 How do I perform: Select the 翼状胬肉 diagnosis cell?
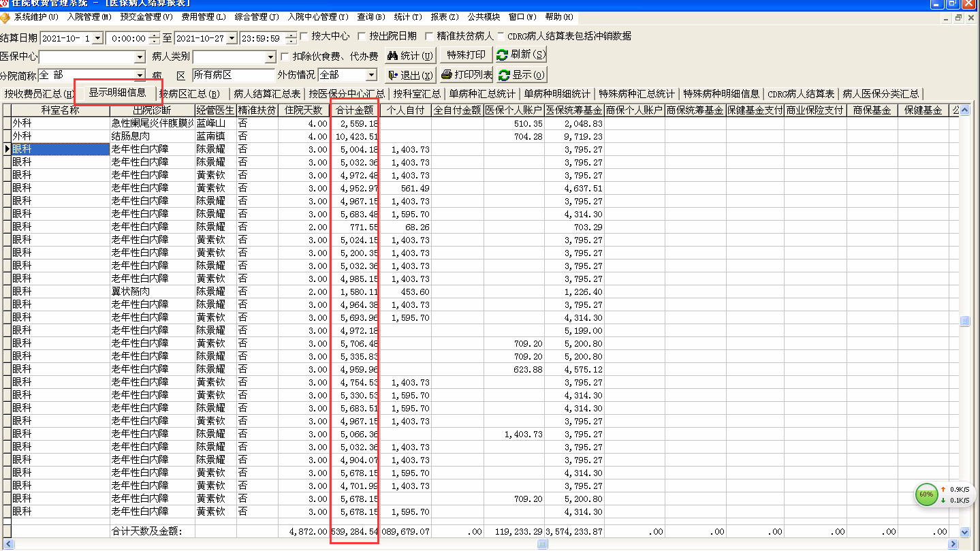click(x=152, y=292)
